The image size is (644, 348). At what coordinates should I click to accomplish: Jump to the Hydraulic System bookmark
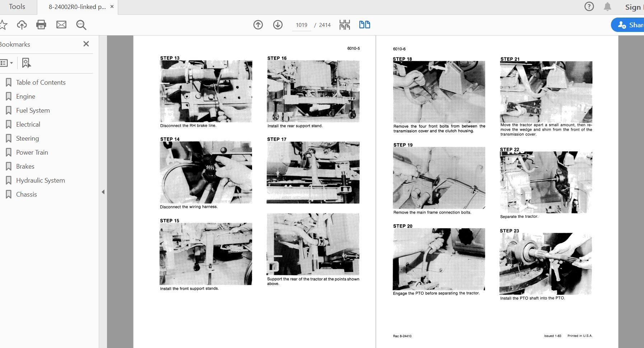(40, 180)
